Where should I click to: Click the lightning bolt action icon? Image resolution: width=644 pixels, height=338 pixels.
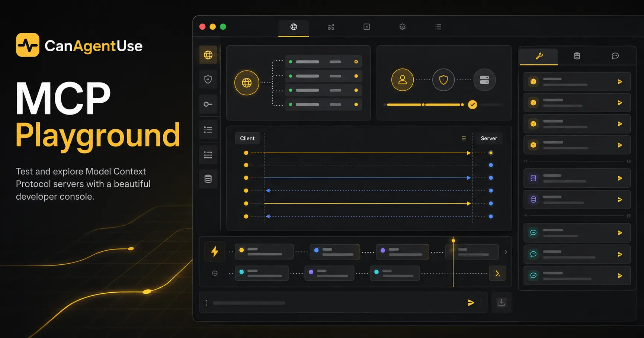coord(215,252)
